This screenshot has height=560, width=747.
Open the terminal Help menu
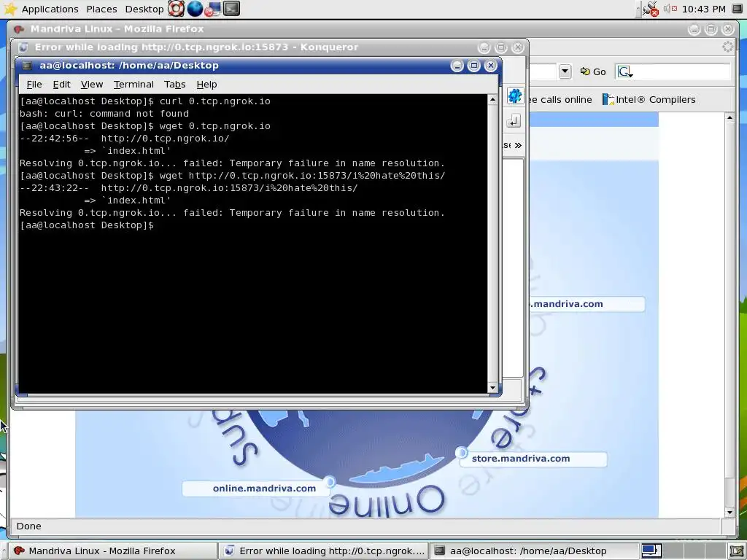coord(206,85)
